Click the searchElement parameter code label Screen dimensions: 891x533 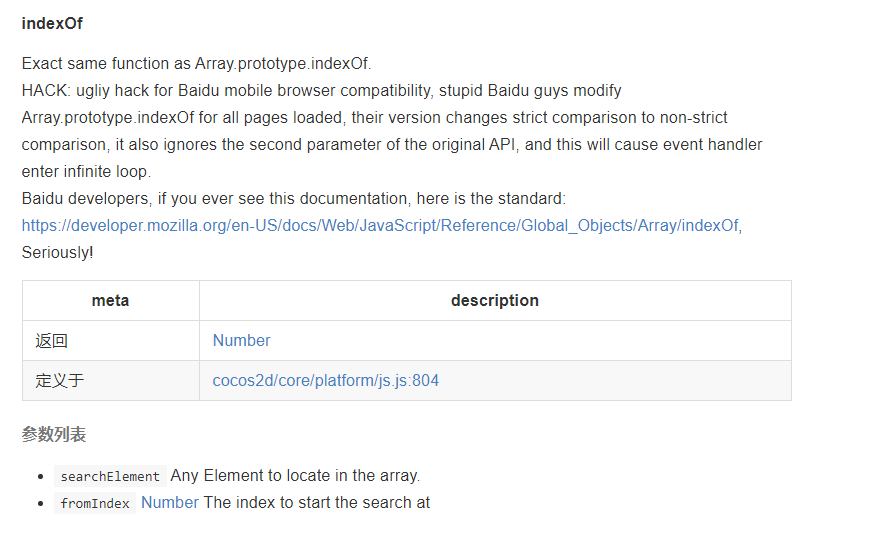[110, 477]
